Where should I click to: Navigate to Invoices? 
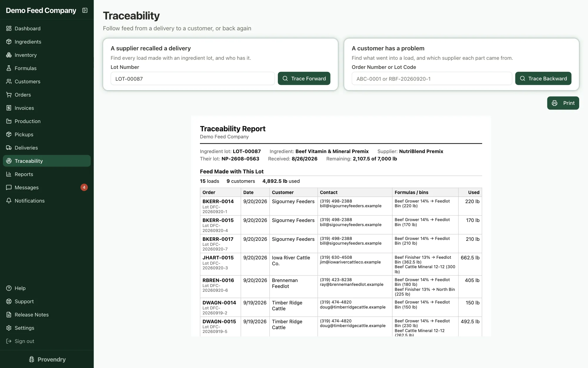[47, 108]
